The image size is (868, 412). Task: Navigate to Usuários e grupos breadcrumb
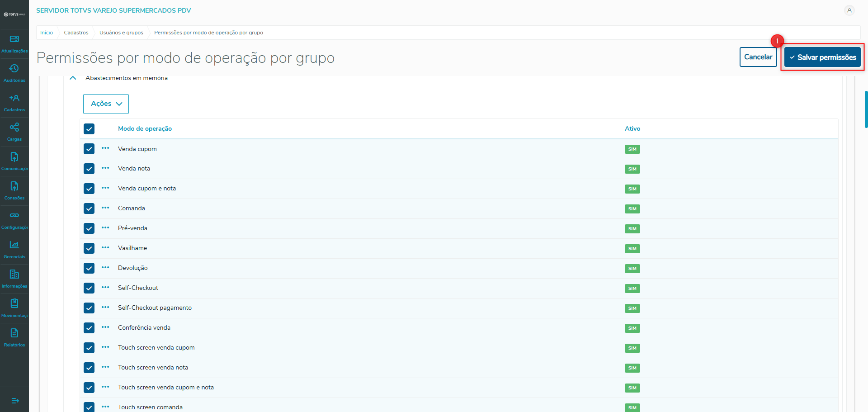(121, 33)
